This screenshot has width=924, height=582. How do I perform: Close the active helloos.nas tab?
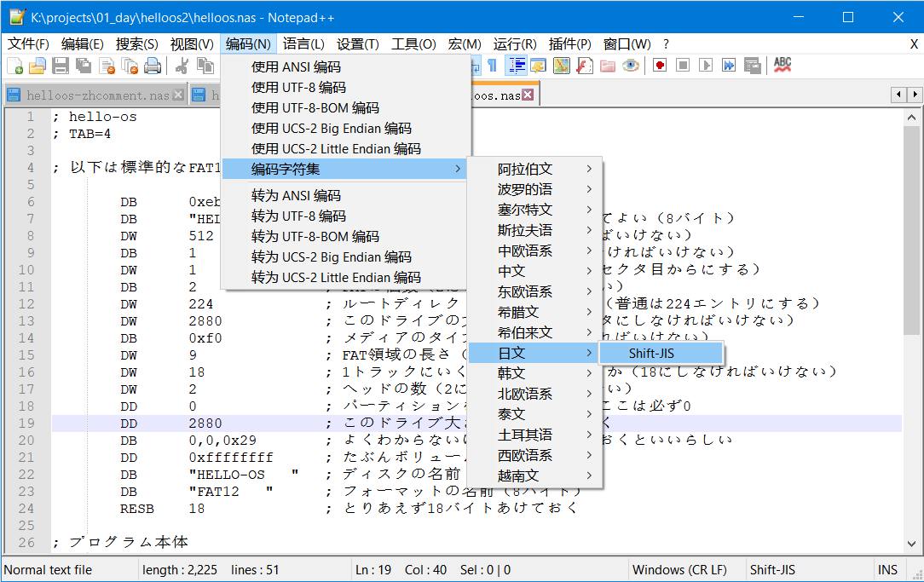pos(528,95)
